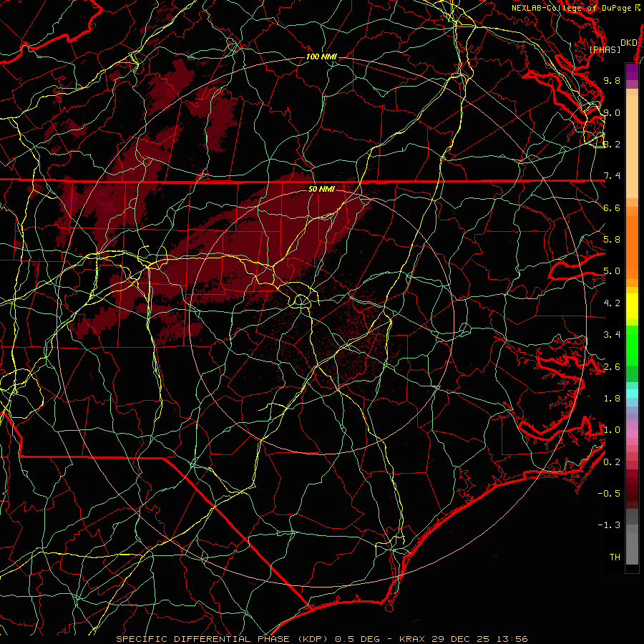Pick the yellow band on the color bar
Screen dimensions: 644x644
[632, 306]
